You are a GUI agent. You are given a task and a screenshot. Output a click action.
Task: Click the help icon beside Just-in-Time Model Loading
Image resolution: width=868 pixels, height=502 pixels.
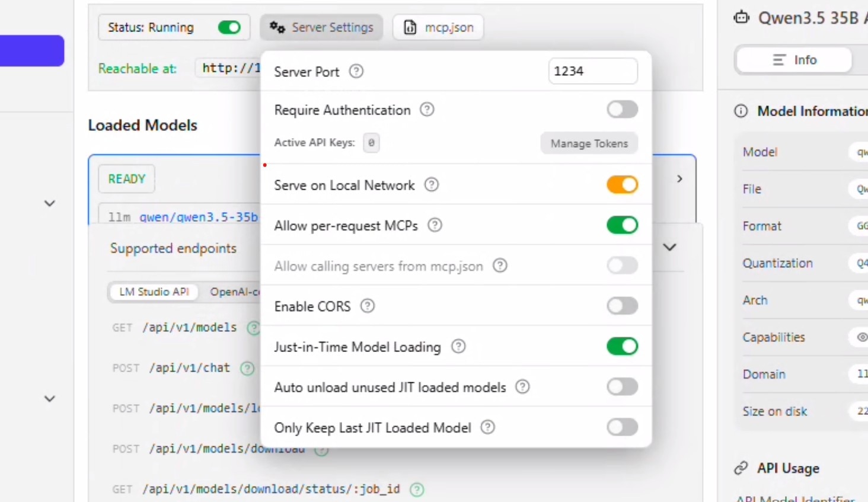pyautogui.click(x=458, y=347)
